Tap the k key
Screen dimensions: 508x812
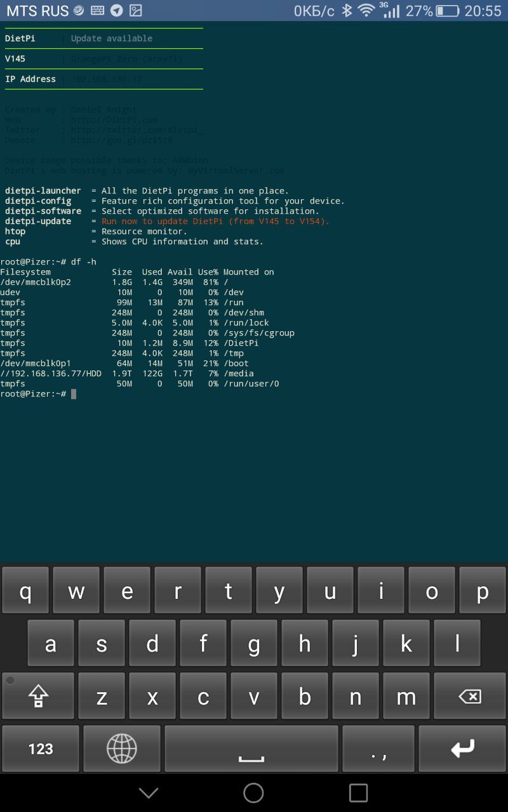coord(406,643)
